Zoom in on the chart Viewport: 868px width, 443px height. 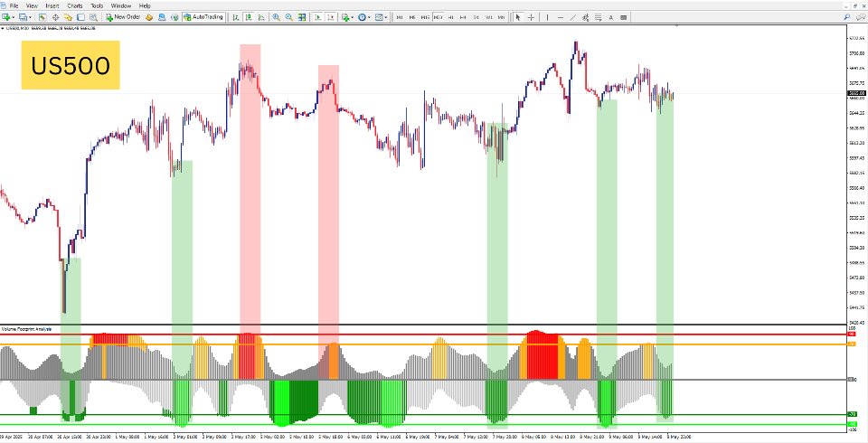point(276,17)
